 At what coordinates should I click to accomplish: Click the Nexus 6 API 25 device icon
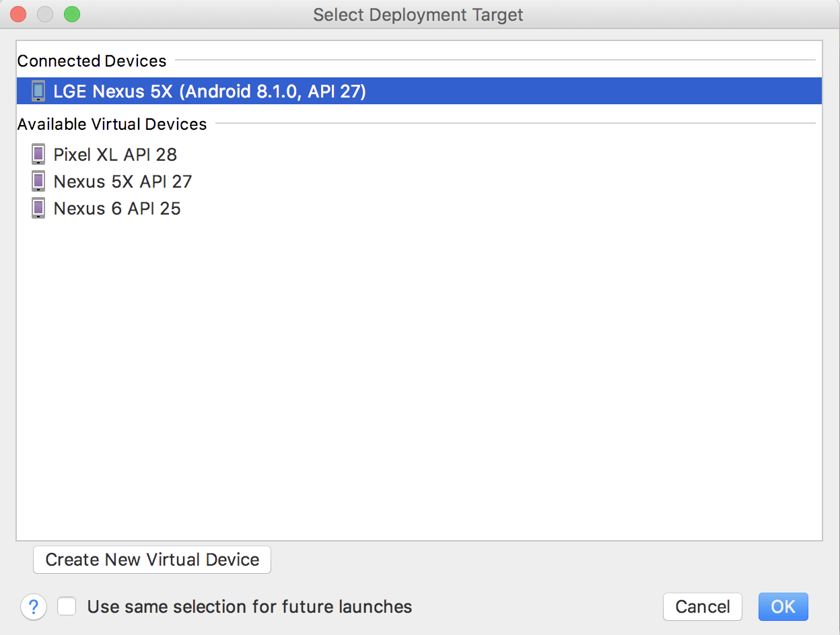click(x=38, y=208)
